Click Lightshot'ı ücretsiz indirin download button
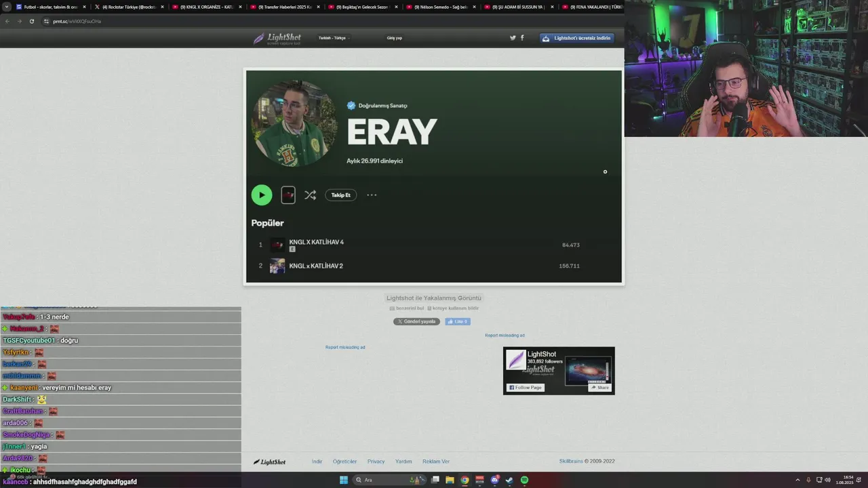Image resolution: width=868 pixels, height=488 pixels. tap(577, 38)
